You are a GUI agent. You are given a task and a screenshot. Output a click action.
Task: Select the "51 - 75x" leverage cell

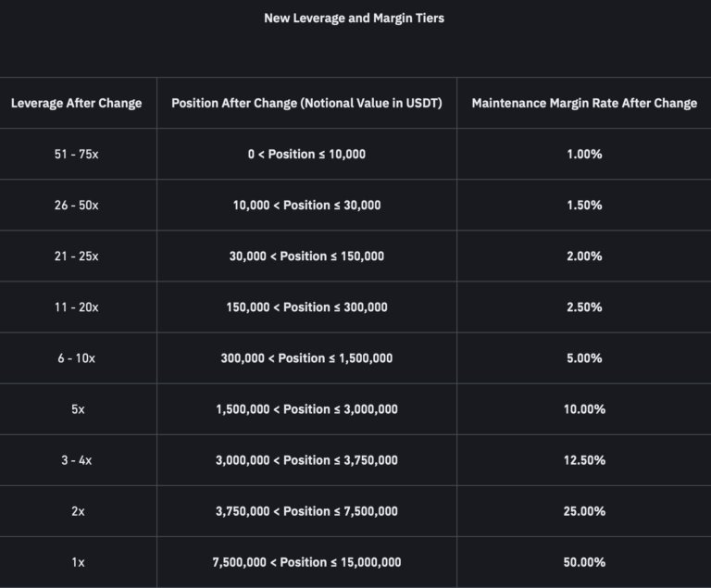click(77, 154)
